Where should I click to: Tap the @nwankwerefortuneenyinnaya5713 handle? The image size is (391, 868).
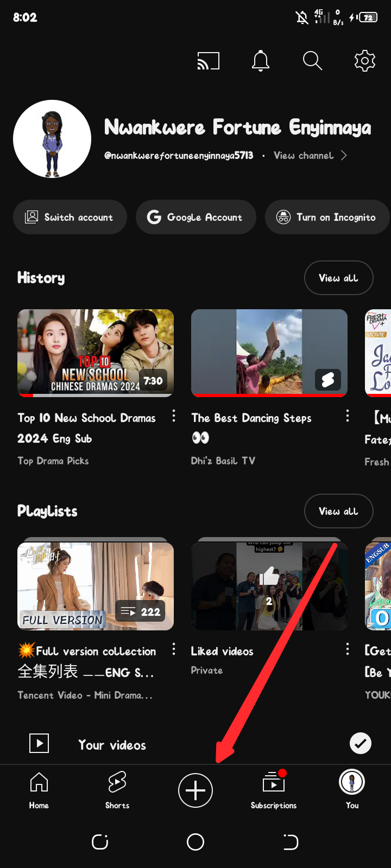coord(179,156)
